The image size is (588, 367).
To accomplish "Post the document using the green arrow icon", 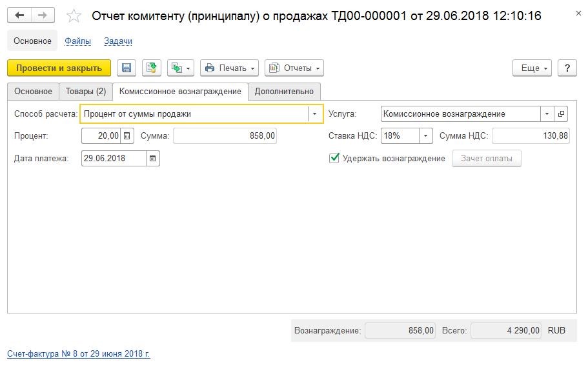I will pyautogui.click(x=152, y=68).
